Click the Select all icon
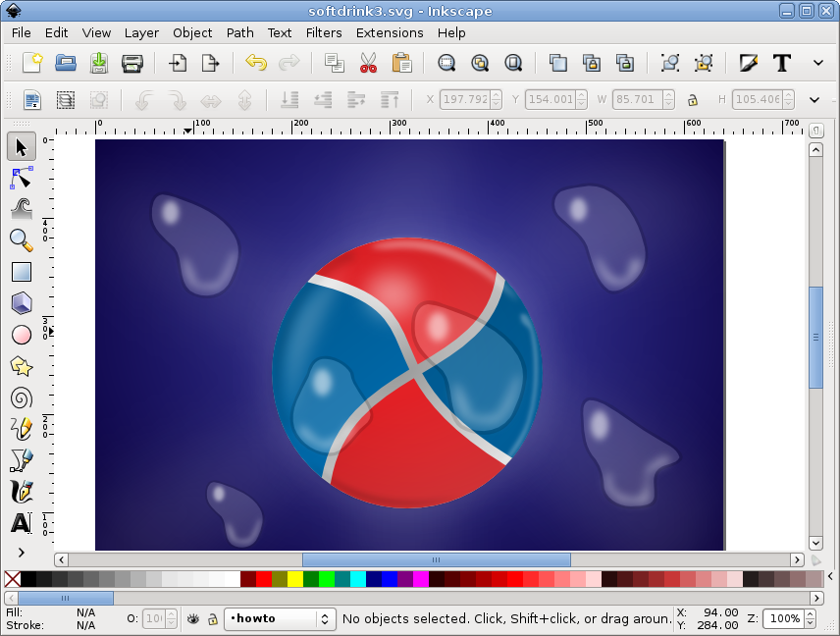840x636 pixels. pos(32,100)
